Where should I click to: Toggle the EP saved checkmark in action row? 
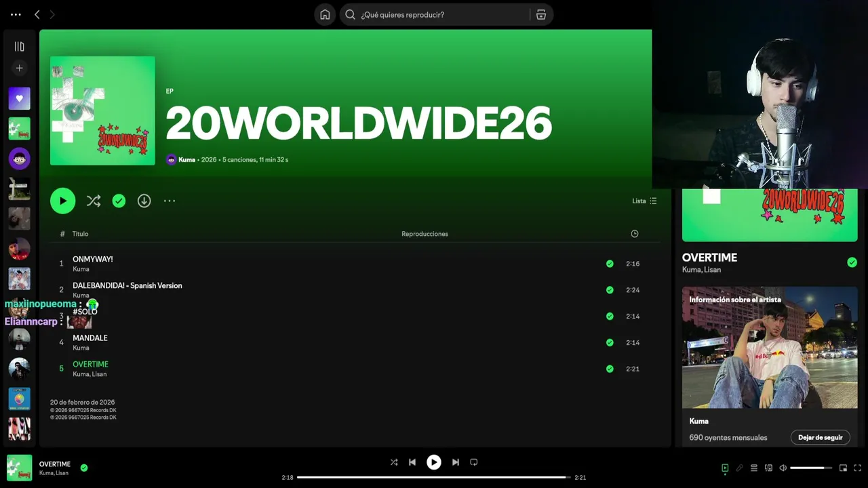click(x=119, y=201)
